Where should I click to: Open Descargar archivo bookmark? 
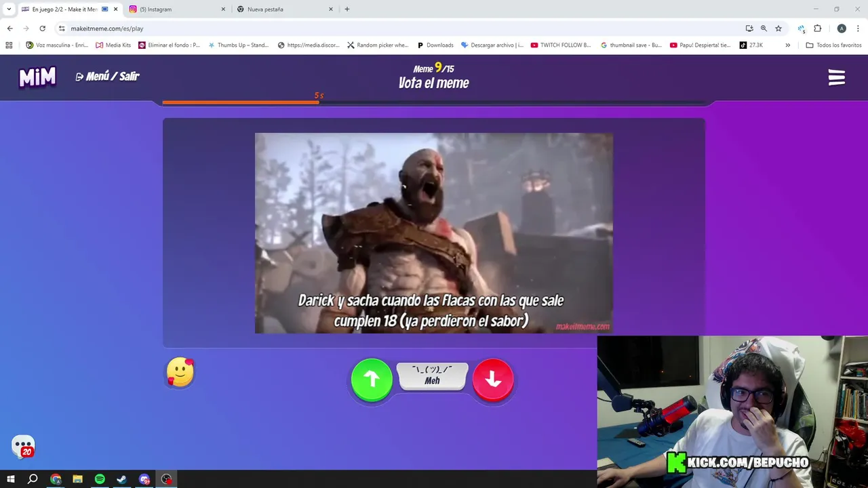[492, 45]
